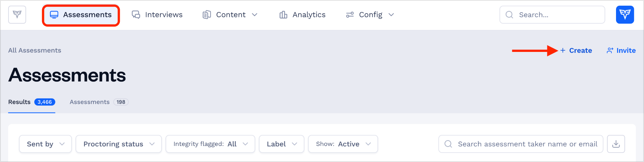
Task: Click the Create button
Action: click(x=576, y=51)
